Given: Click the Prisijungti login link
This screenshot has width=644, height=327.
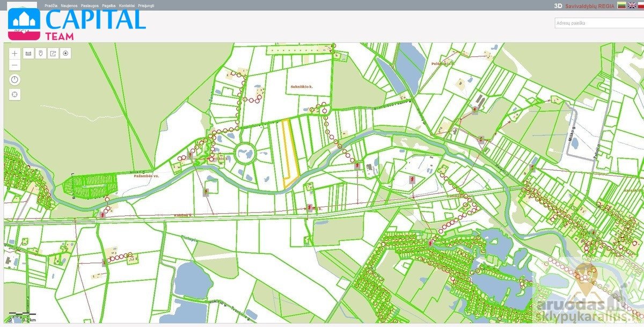Looking at the screenshot, I should coord(146,5).
